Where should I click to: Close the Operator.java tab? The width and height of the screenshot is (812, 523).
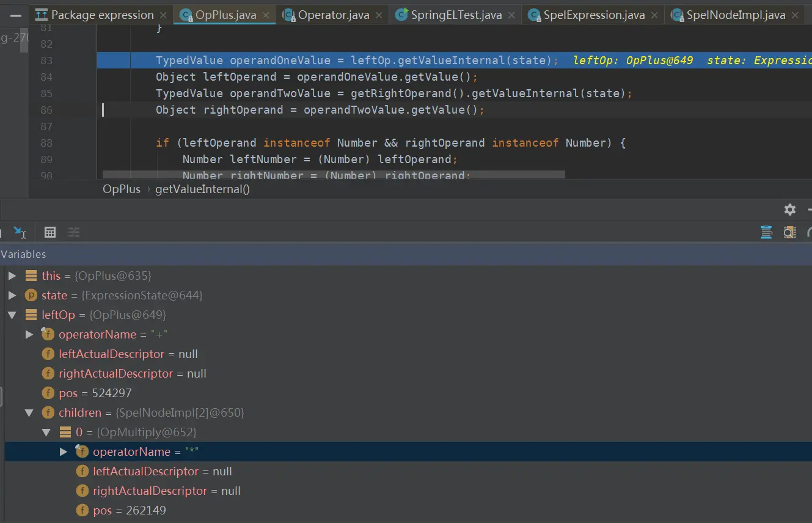click(x=378, y=15)
